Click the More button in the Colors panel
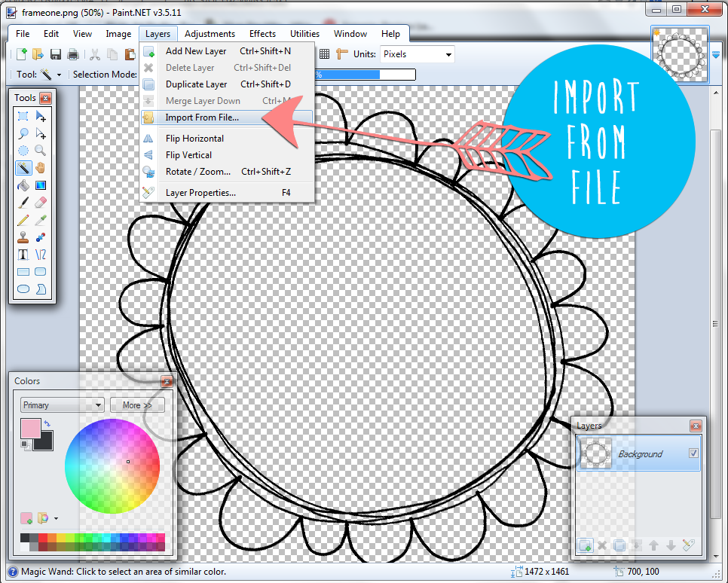Image resolution: width=728 pixels, height=583 pixels. 137,405
